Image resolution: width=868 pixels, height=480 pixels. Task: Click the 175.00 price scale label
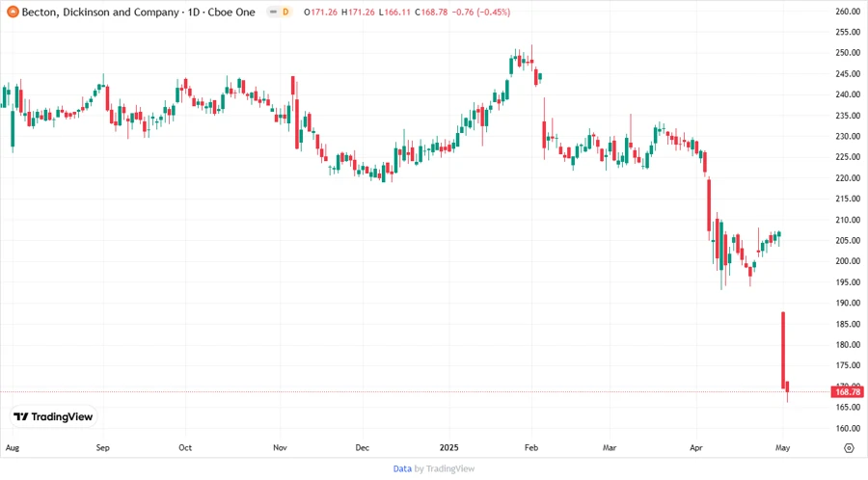point(848,365)
